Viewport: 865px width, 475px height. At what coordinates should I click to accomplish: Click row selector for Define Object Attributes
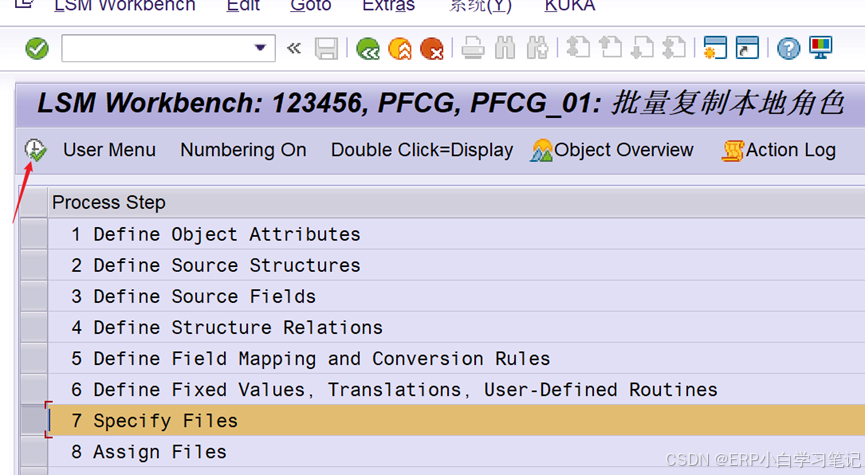tap(34, 234)
